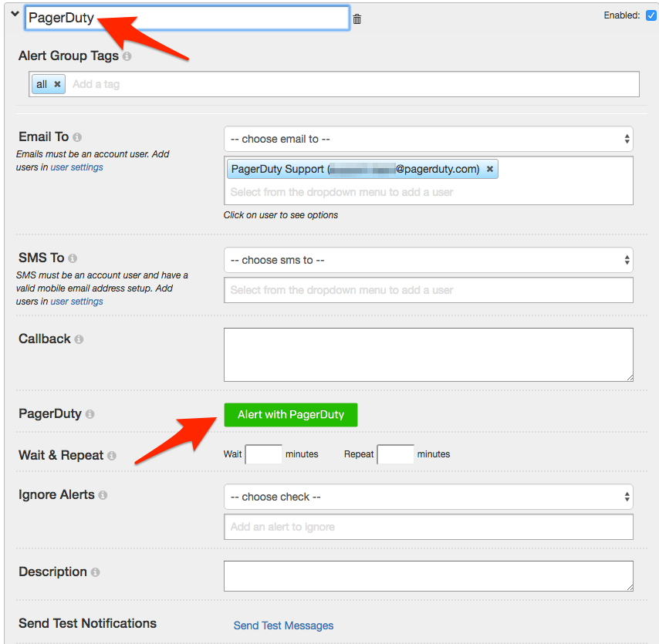Click info icon next to Email To
Viewport: 659px width, 644px height.
coord(77,137)
